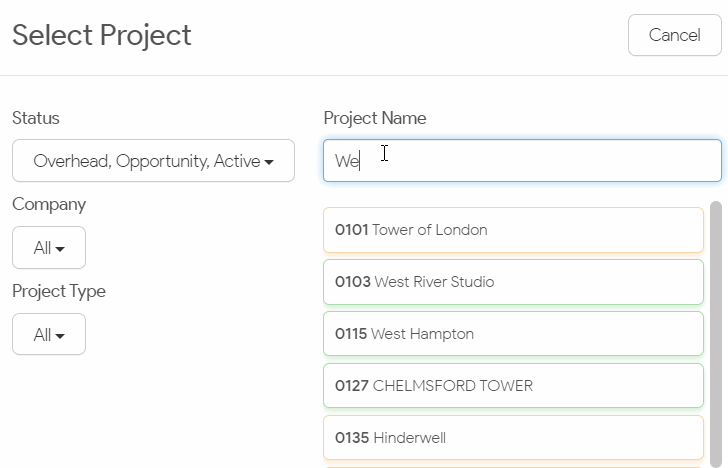Click the Company label

(49, 205)
